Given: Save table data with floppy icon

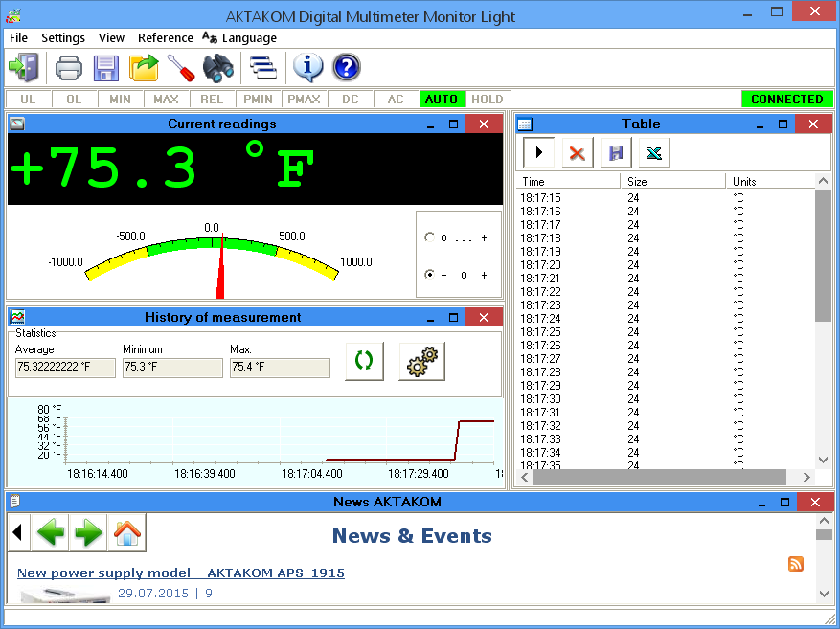Looking at the screenshot, I should click(616, 153).
